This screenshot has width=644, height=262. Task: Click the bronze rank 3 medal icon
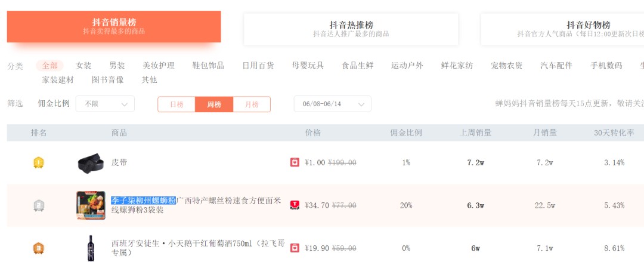39,248
